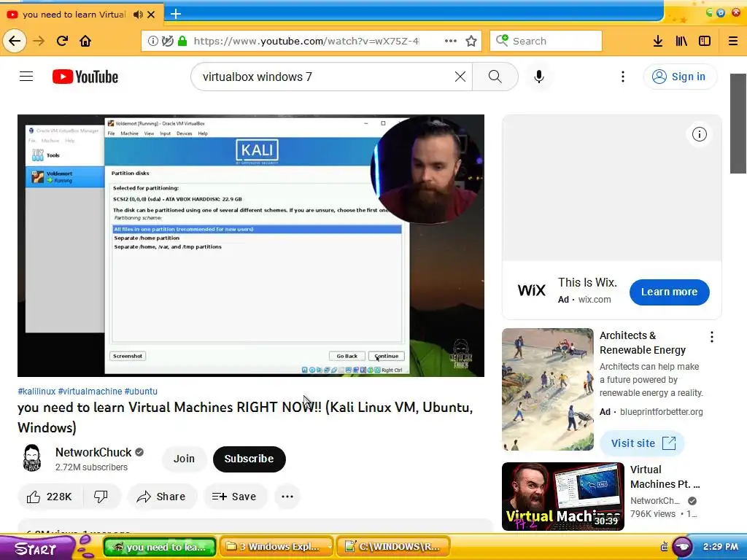
Task: Open the #virtualmachine hashtag
Action: pyautogui.click(x=90, y=391)
